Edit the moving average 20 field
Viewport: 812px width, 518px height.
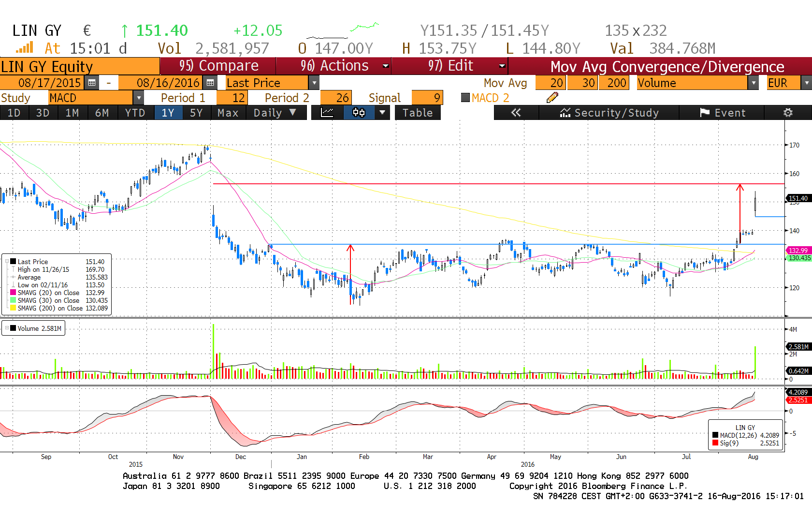coord(550,83)
